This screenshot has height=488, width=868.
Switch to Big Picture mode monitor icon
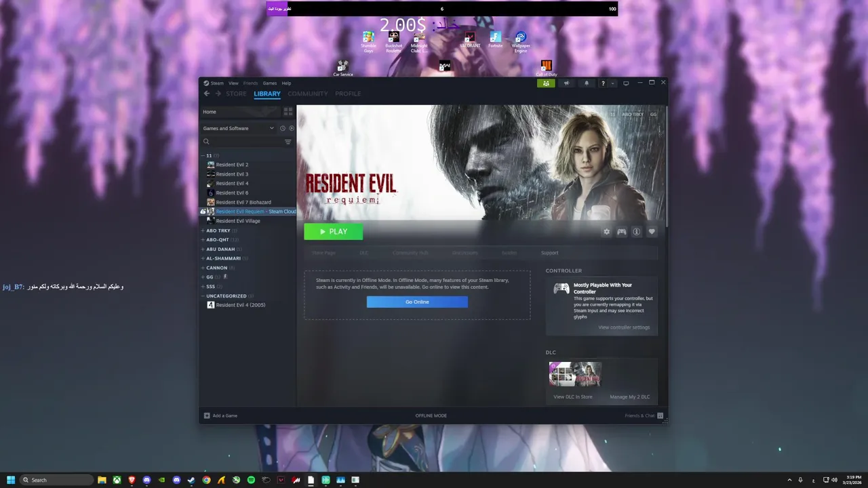point(626,83)
